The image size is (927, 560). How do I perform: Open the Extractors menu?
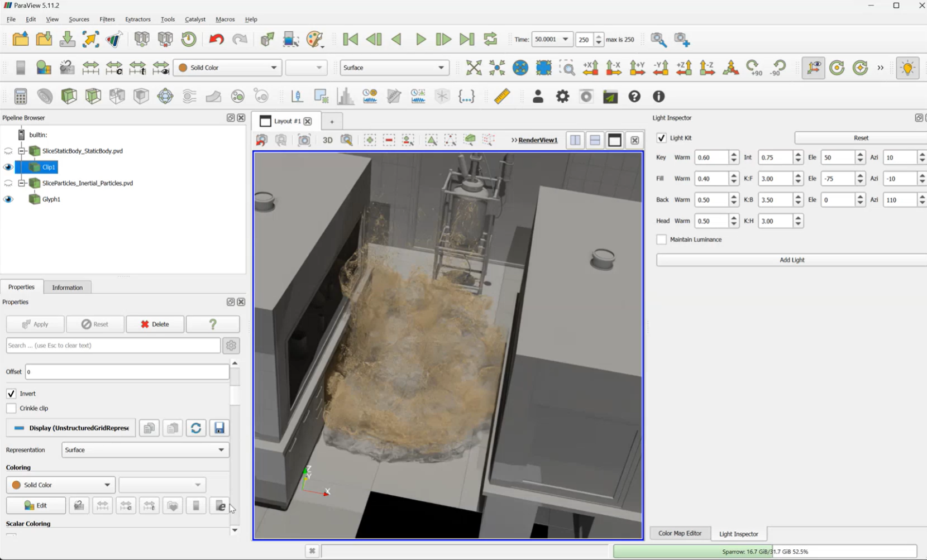click(x=137, y=19)
